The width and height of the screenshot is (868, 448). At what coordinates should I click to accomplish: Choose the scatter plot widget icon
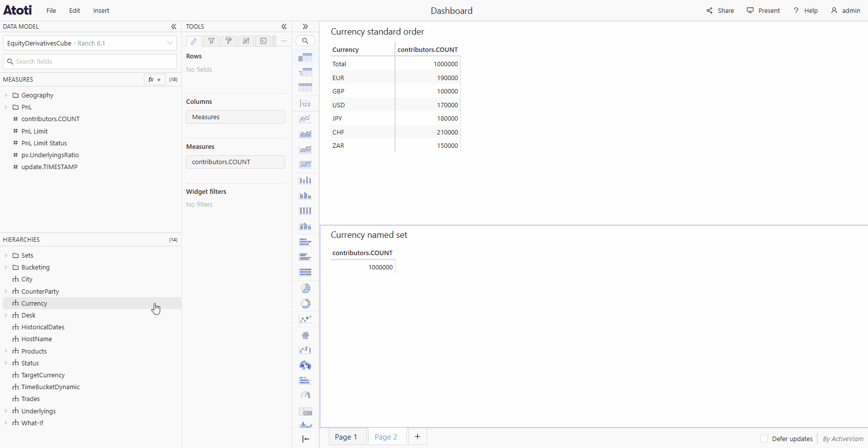coord(305,319)
